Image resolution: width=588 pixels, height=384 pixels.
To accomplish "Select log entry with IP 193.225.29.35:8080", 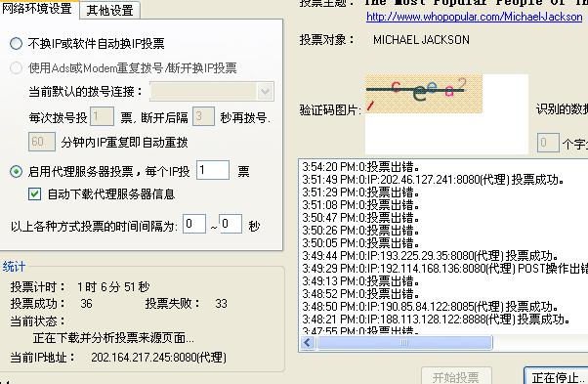I will pyautogui.click(x=430, y=256).
